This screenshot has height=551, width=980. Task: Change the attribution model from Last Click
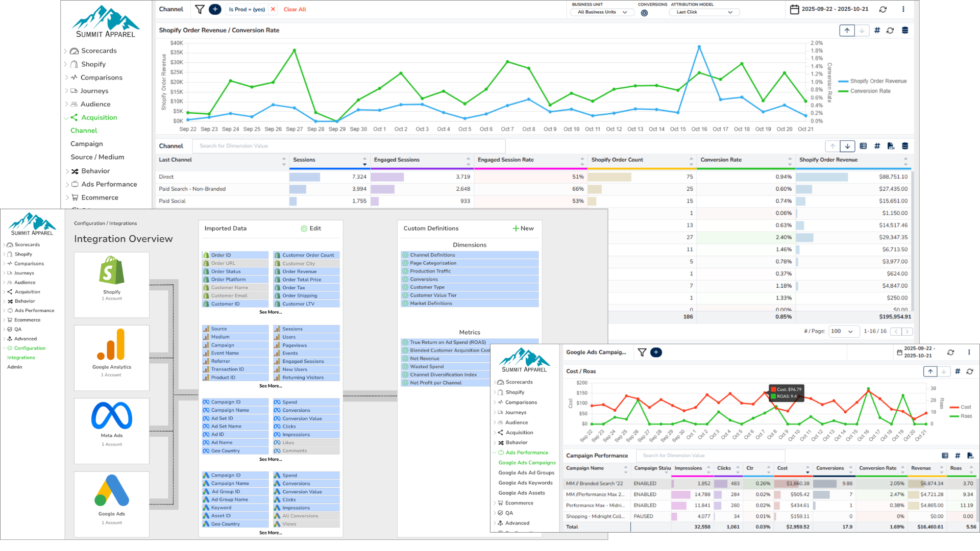[x=703, y=12]
